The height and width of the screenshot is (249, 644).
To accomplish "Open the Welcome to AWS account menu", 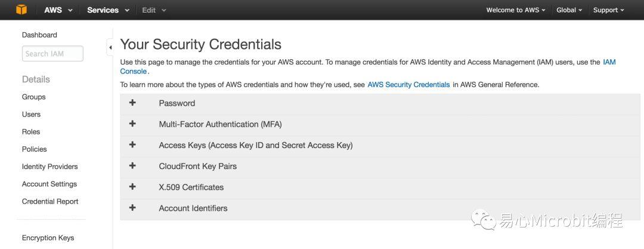I will pos(516,10).
